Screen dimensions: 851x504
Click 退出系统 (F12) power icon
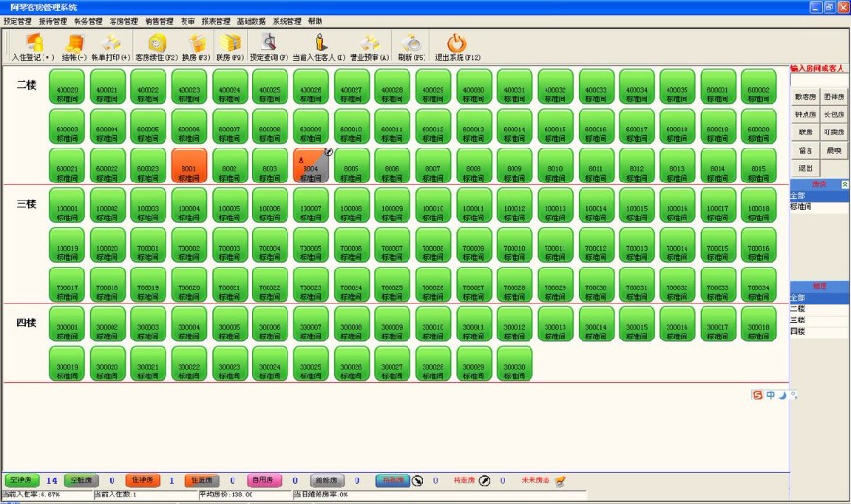457,43
